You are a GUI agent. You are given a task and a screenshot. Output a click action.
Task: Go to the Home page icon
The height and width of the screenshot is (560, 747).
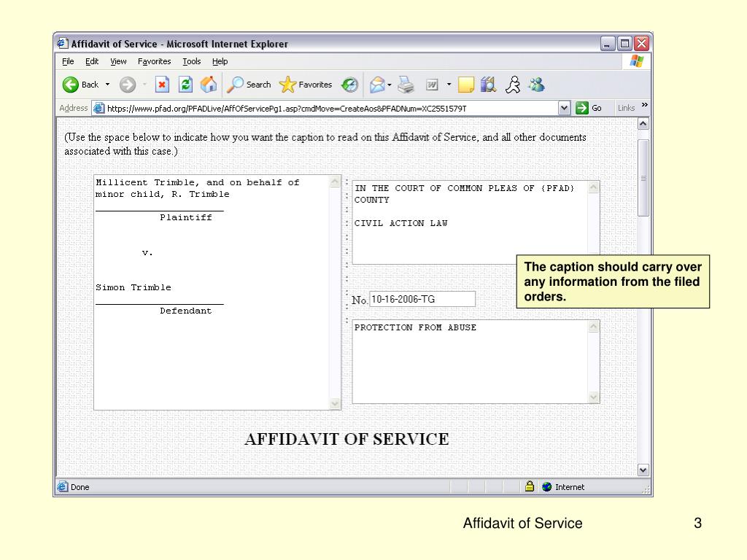(x=209, y=85)
